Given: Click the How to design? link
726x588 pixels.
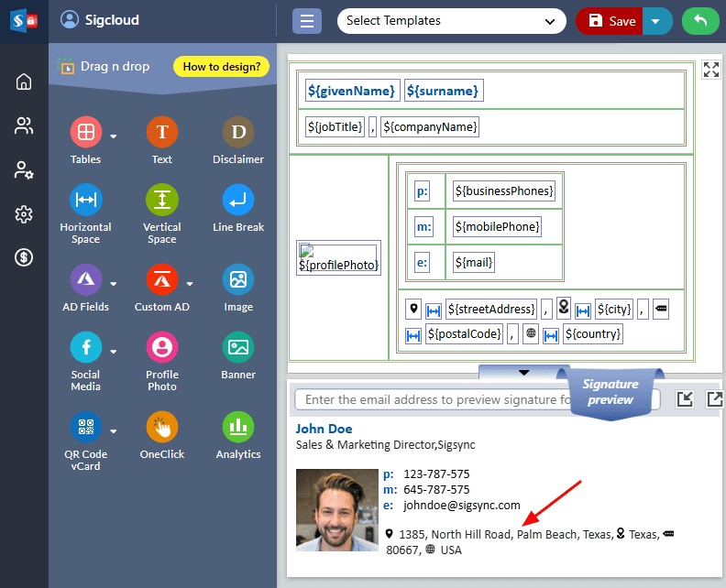Looking at the screenshot, I should 221,67.
